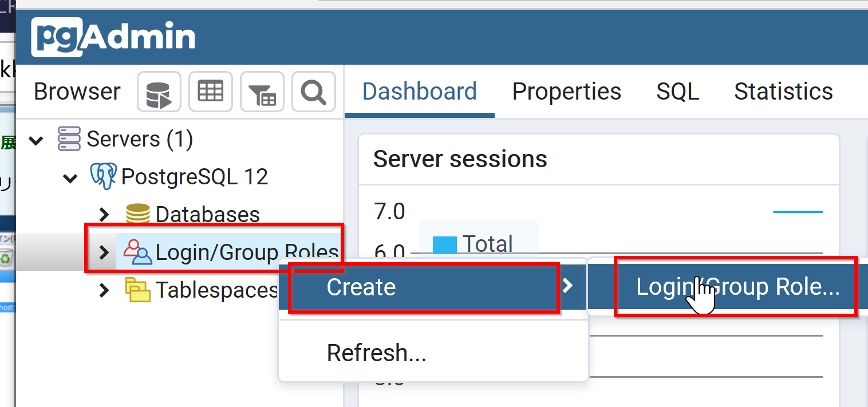Click the Databases cylinder icon
This screenshot has width=868, height=407.
point(138,214)
